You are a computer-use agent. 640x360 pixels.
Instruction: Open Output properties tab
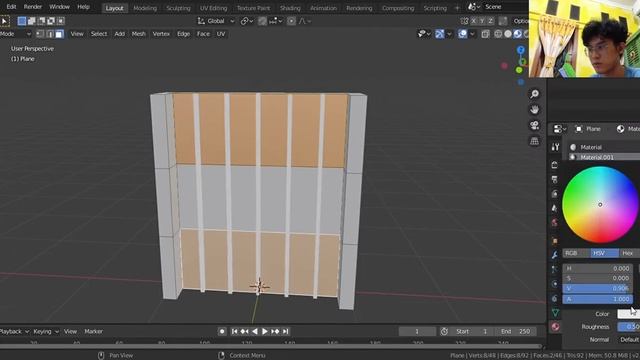click(555, 179)
